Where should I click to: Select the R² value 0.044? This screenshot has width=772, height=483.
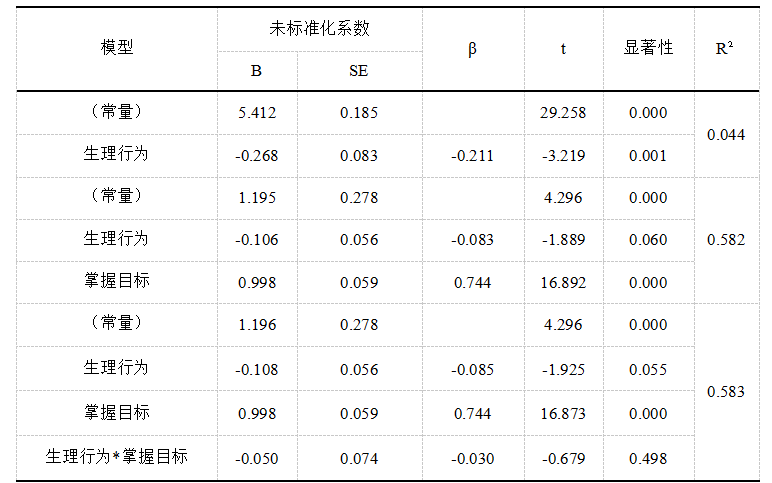tap(726, 134)
